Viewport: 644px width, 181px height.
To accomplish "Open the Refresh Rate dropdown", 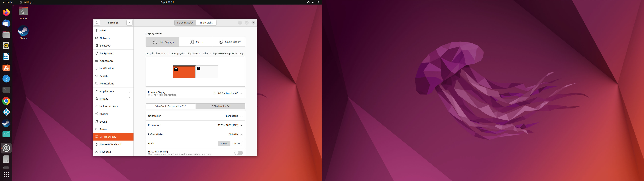I will pos(196,134).
